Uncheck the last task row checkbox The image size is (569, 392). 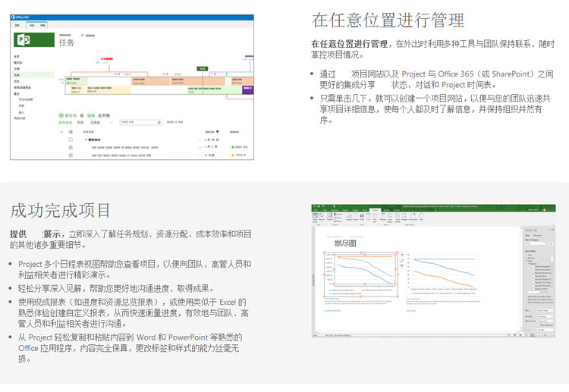point(71,155)
